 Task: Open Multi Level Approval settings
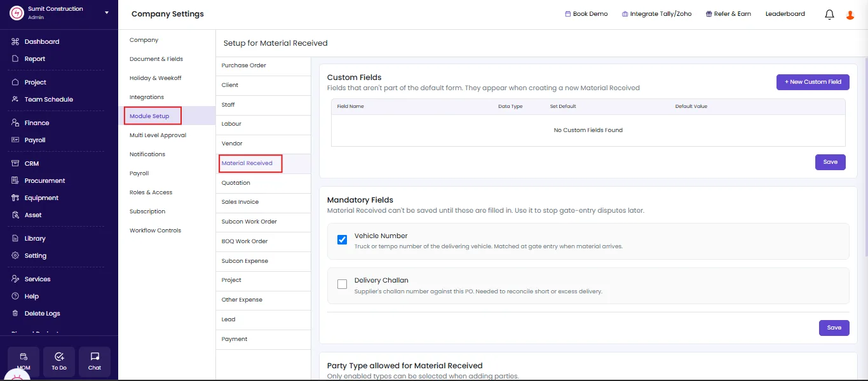click(158, 135)
